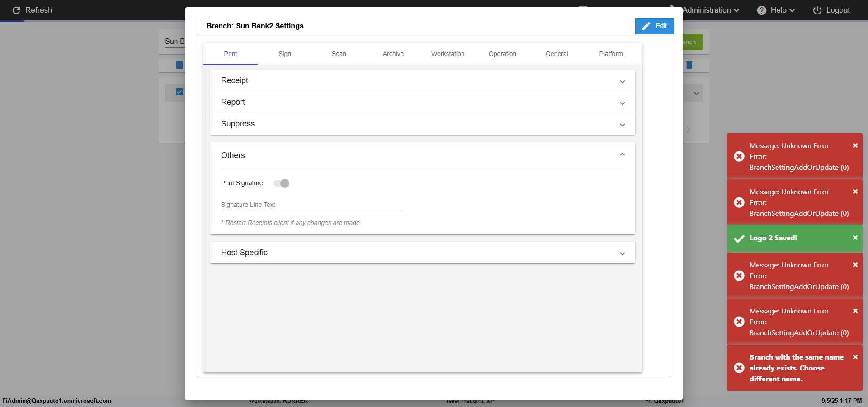Viewport: 868px width, 407px height.
Task: Check the blue checked checkbox behind the dialog
Action: pyautogui.click(x=179, y=92)
